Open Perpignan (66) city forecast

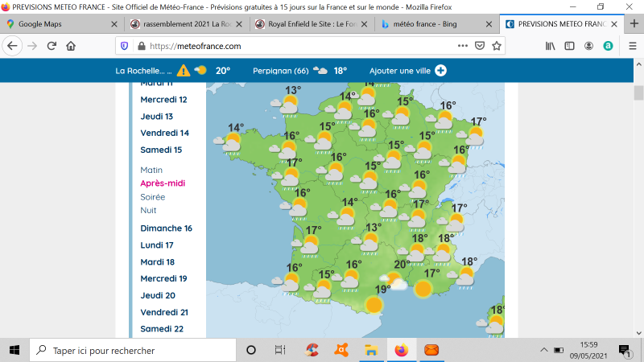(299, 71)
